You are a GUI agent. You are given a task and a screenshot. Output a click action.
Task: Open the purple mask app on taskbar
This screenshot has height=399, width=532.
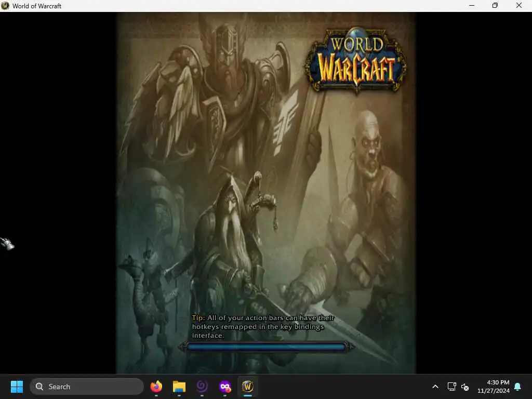pos(225,387)
